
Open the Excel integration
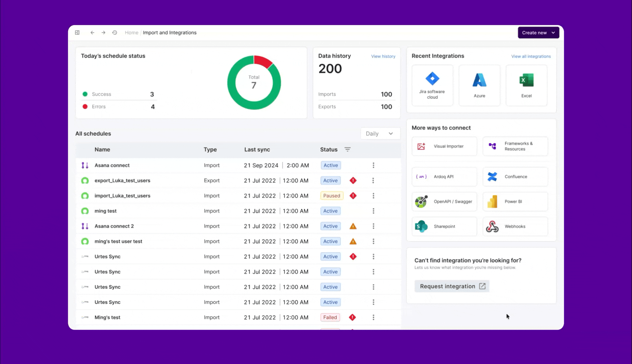526,85
